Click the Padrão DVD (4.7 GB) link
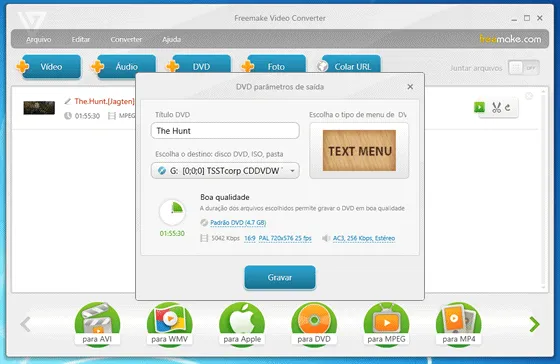Screen dimensions: 560x364 pos(238,223)
